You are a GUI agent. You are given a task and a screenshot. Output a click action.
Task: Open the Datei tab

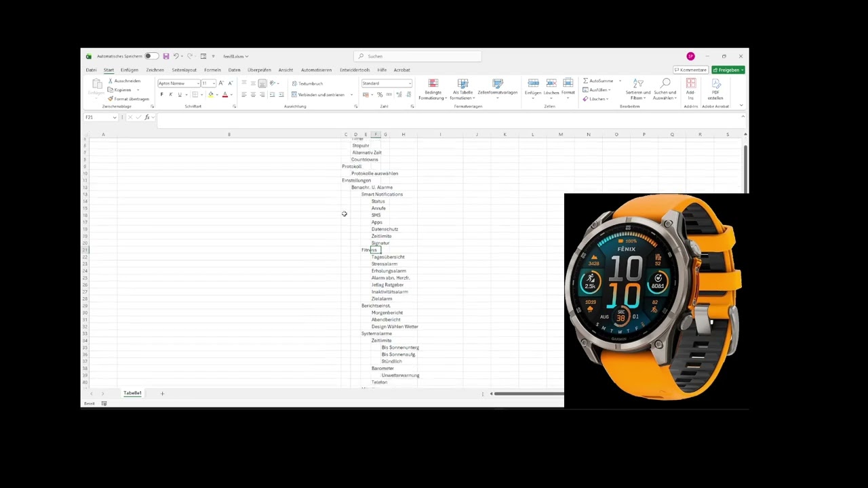[x=91, y=70]
